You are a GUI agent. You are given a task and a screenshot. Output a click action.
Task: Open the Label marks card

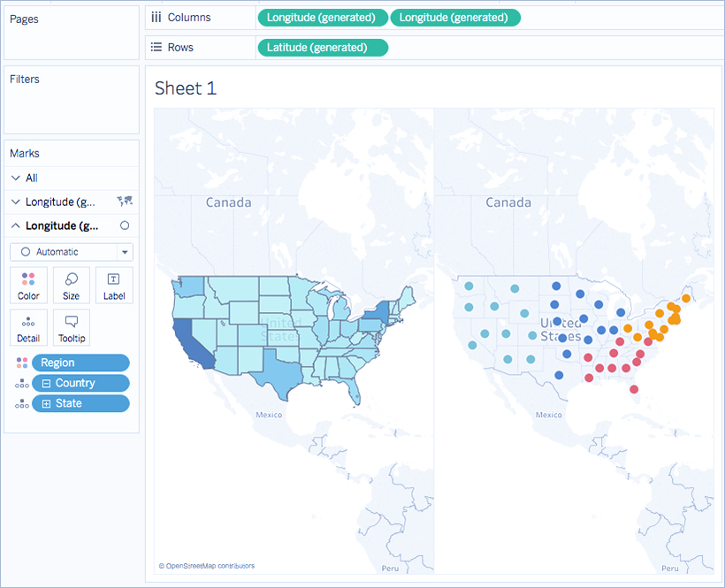click(114, 286)
